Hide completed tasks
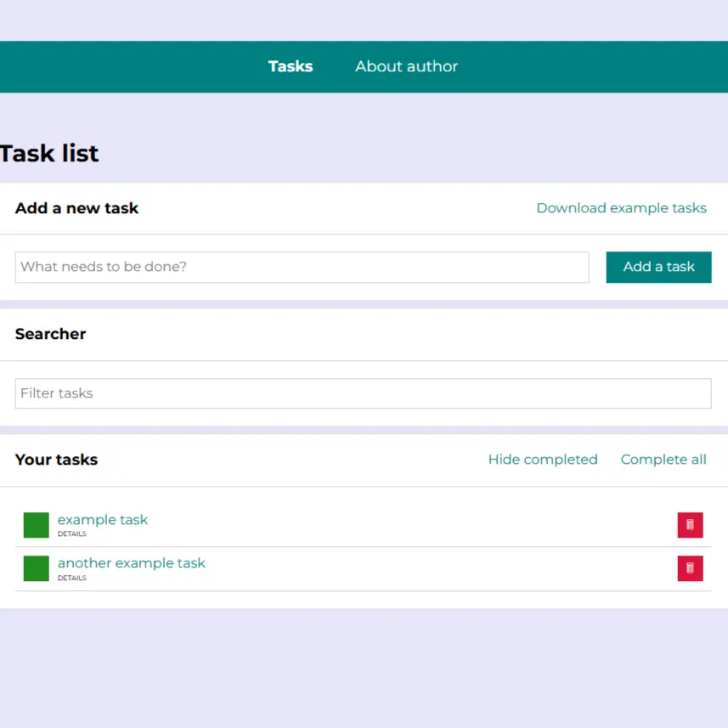This screenshot has height=728, width=728. (543, 460)
